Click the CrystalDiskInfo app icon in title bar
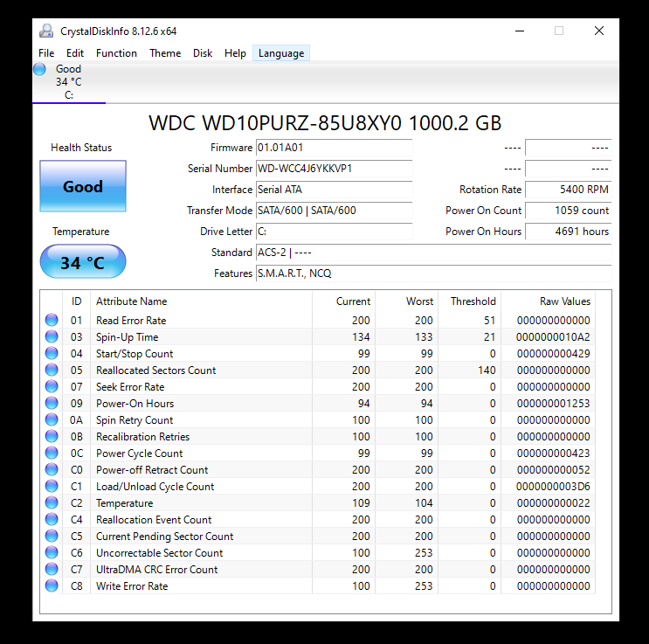This screenshot has height=644, width=649. click(x=46, y=31)
